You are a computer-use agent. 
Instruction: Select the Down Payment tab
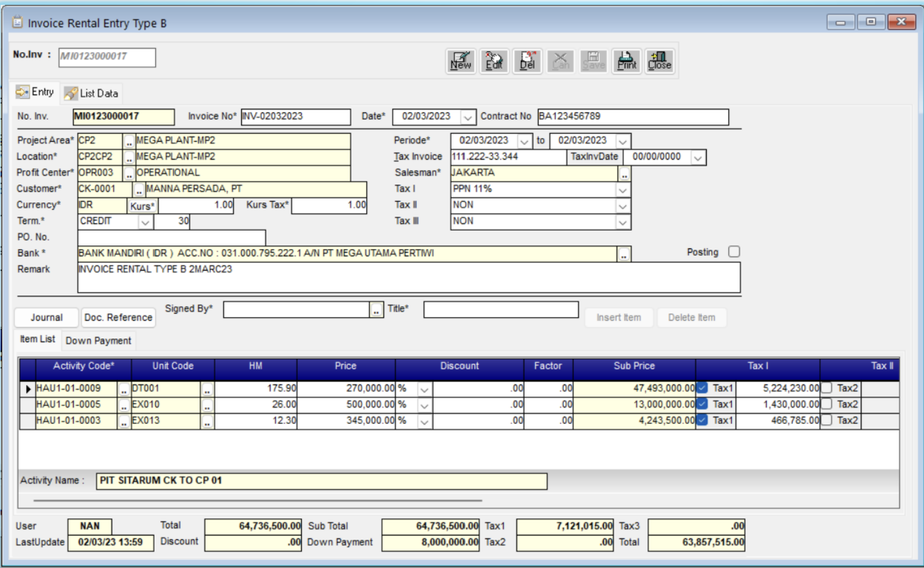click(x=98, y=340)
